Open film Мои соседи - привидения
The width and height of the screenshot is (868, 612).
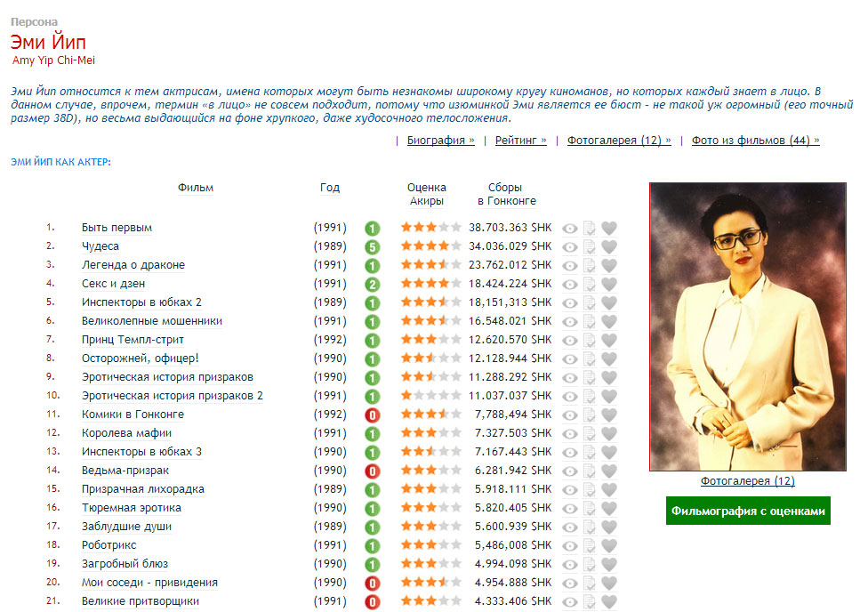(x=149, y=583)
